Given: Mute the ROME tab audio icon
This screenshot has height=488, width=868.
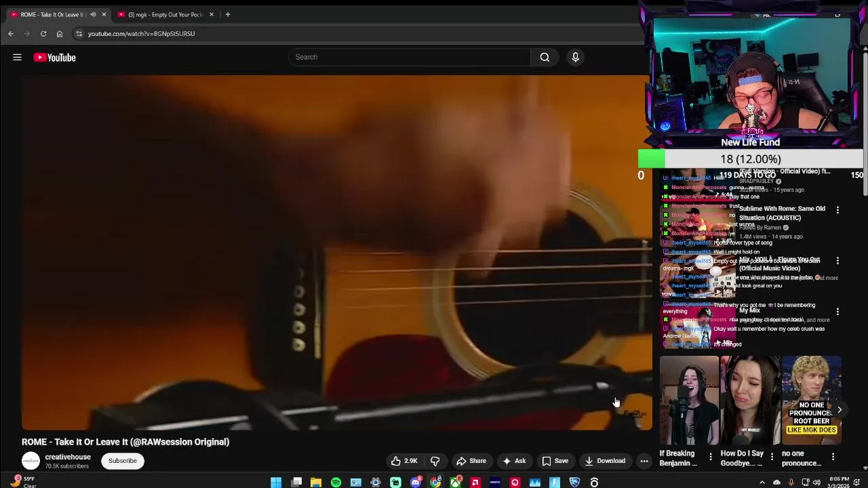Looking at the screenshot, I should click(x=93, y=14).
